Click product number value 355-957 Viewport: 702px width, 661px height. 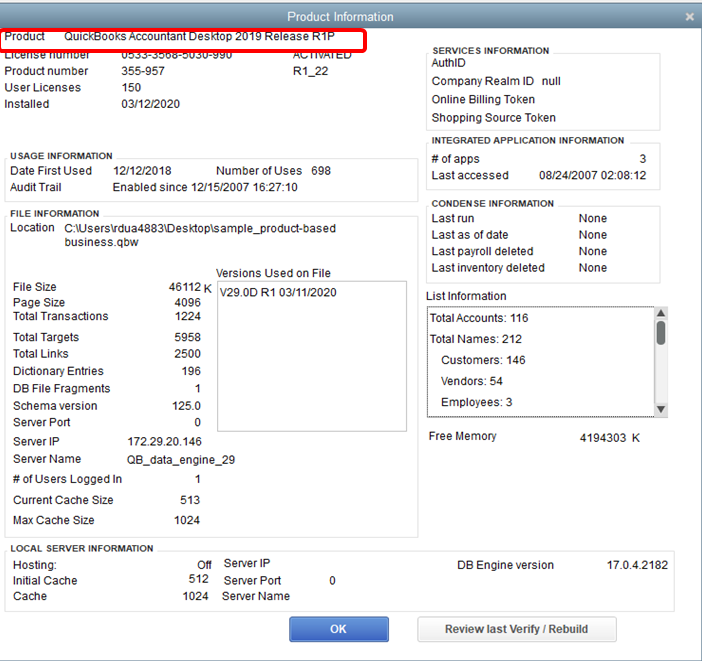pos(143,71)
